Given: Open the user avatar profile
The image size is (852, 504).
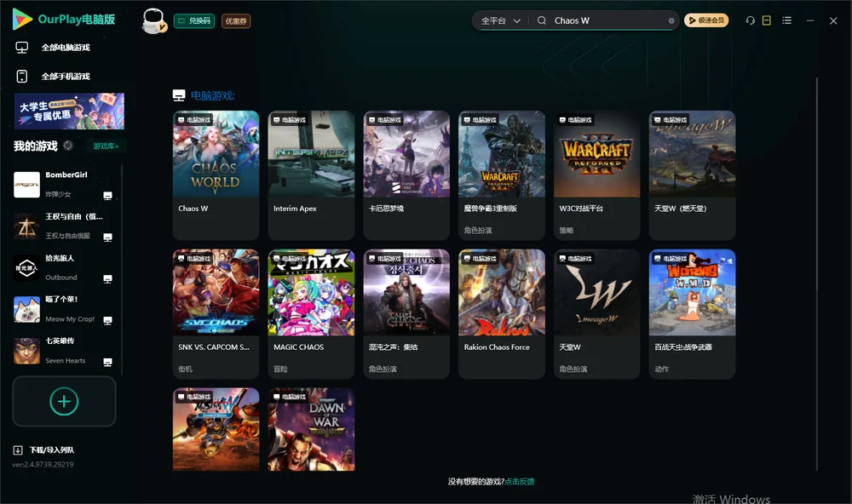Looking at the screenshot, I should coord(153,21).
